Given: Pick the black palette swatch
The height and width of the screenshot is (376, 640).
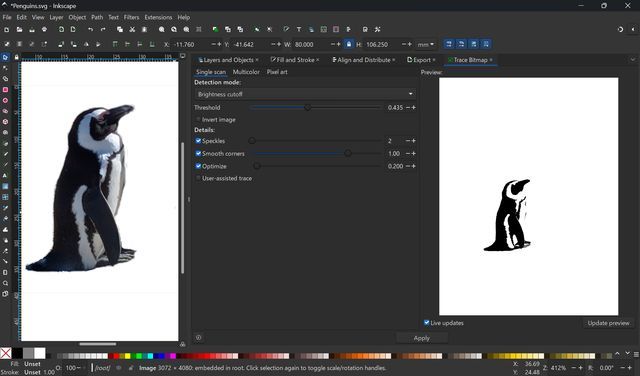Looking at the screenshot, I should (x=17, y=353).
